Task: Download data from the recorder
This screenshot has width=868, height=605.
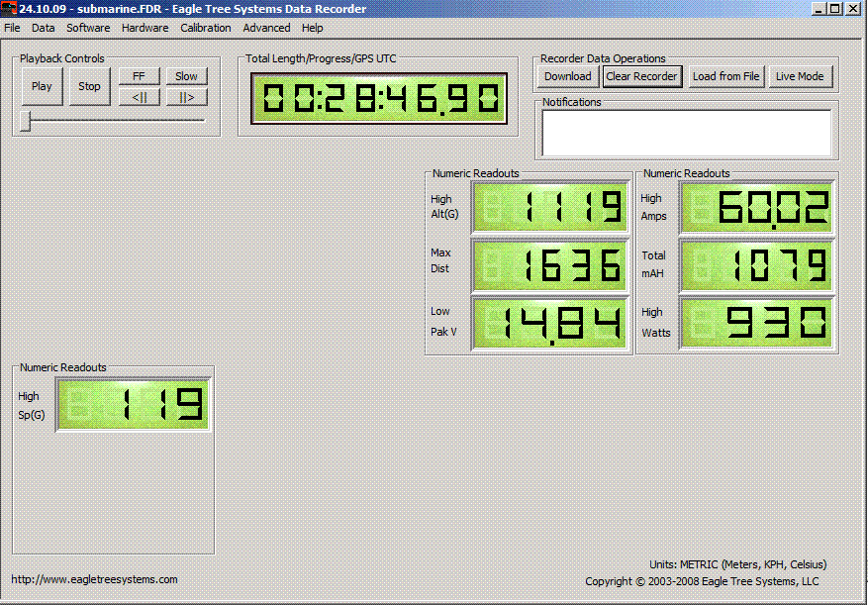Action: 568,76
